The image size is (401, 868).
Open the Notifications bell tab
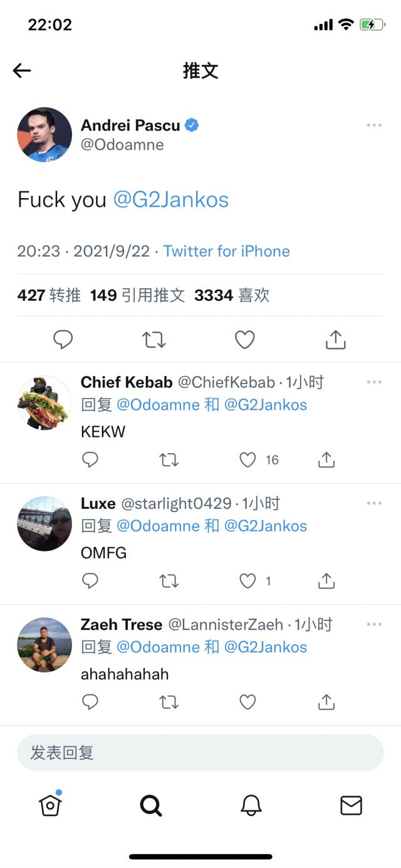[x=251, y=805]
